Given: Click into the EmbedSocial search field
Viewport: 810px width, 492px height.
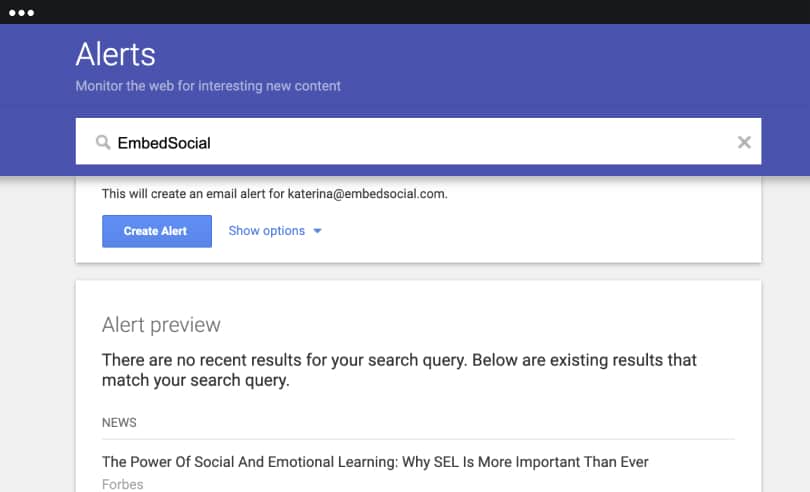Looking at the screenshot, I should tap(418, 141).
